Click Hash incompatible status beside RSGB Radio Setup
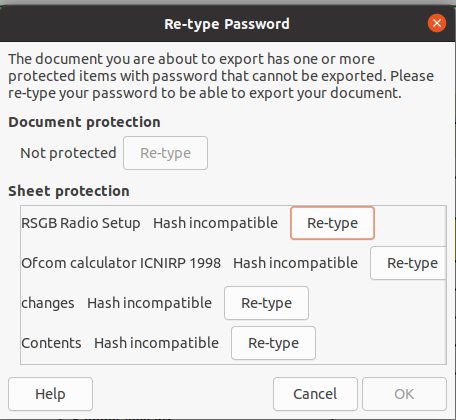 pyautogui.click(x=215, y=223)
